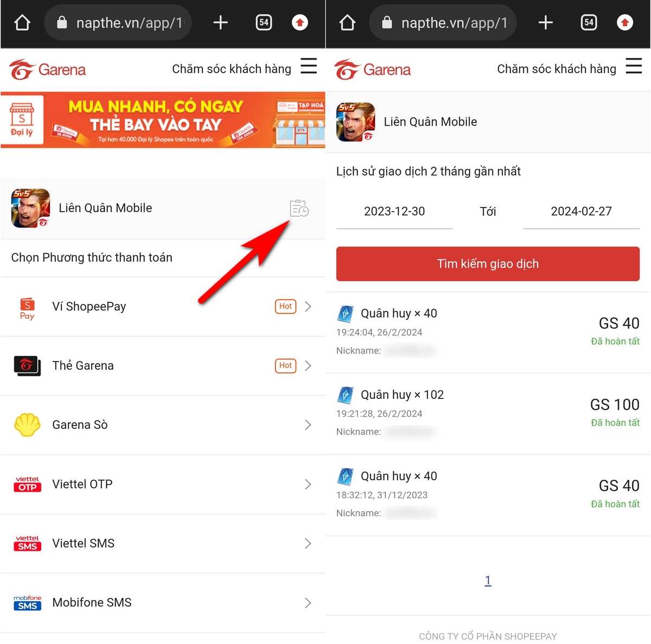Tap the browser tab counter showing 54
The width and height of the screenshot is (651, 644).
pos(264,22)
